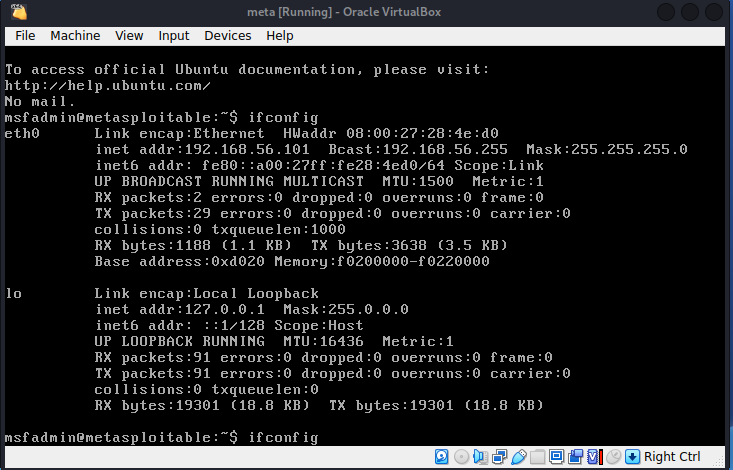Open the Devices menu
Viewport: 733px width, 470px height.
pos(228,36)
